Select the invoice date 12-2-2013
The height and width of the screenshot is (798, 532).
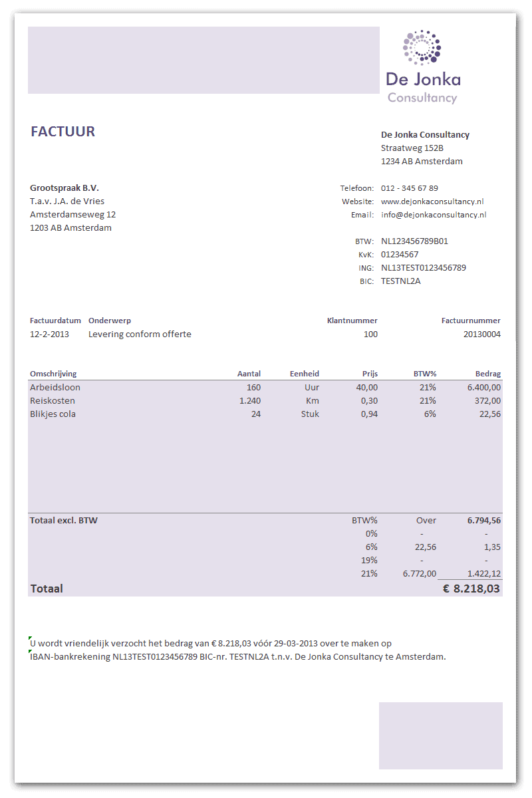coord(49,334)
